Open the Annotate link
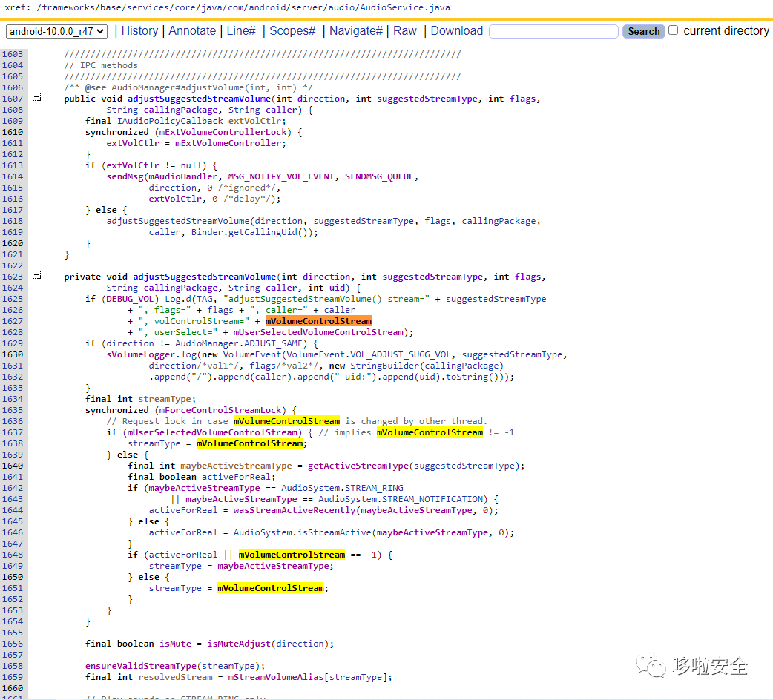773x700 pixels. point(192,31)
